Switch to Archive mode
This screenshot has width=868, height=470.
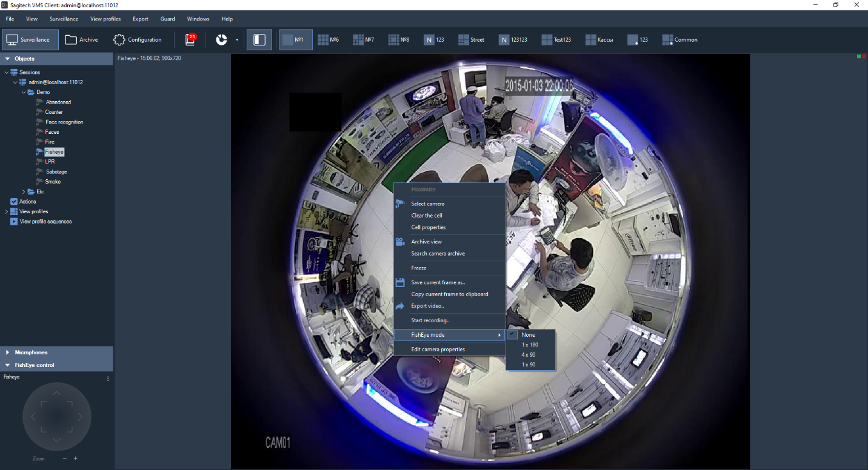[82, 40]
